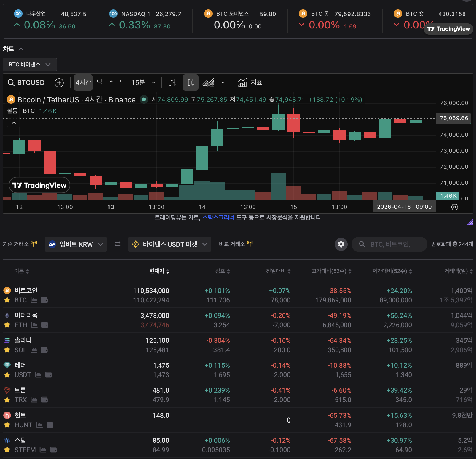The width and height of the screenshot is (476, 459).
Task: Select candlestick chart style
Action: tap(191, 83)
